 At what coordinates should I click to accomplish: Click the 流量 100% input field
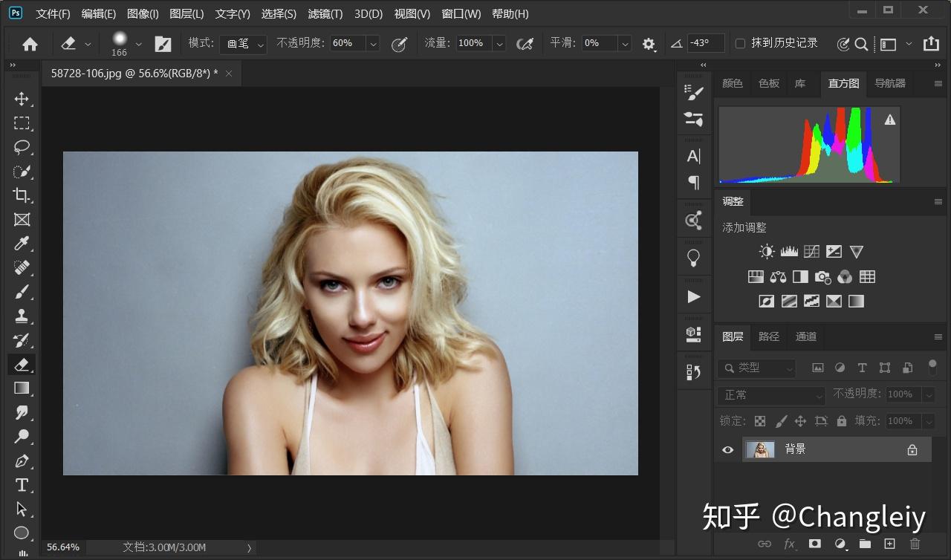coord(472,44)
